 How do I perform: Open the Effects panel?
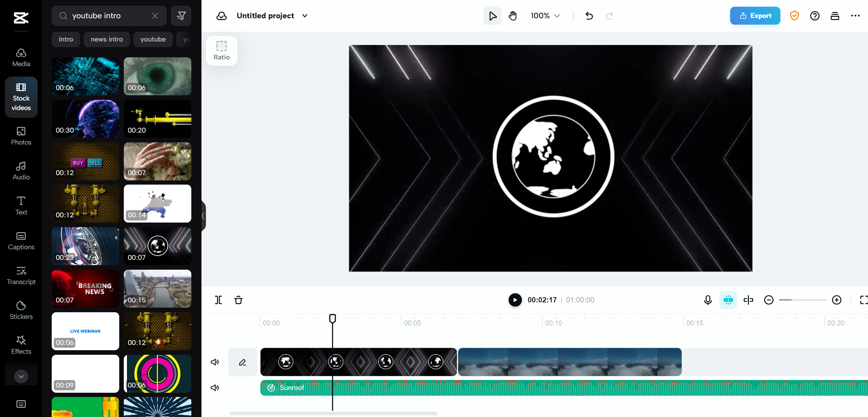21,345
